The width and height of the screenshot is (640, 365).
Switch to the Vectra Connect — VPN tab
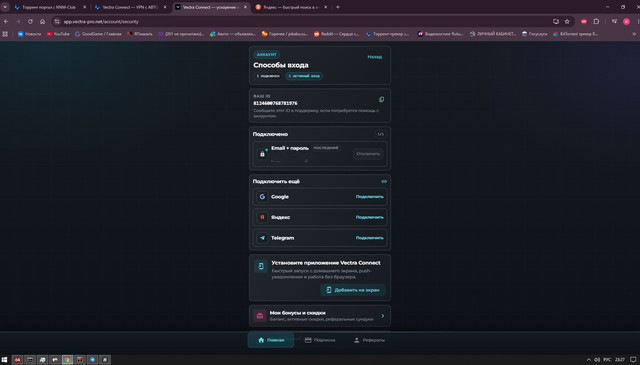coord(130,7)
